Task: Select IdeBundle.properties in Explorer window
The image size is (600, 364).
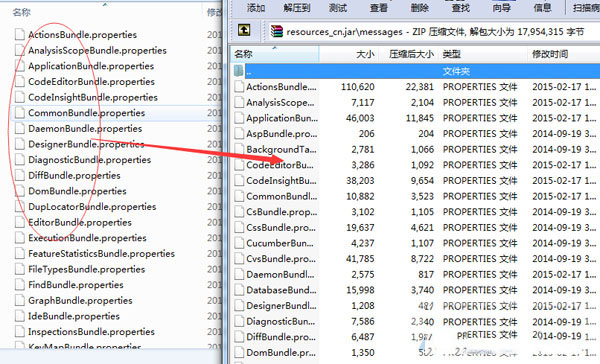Action: coord(74,317)
